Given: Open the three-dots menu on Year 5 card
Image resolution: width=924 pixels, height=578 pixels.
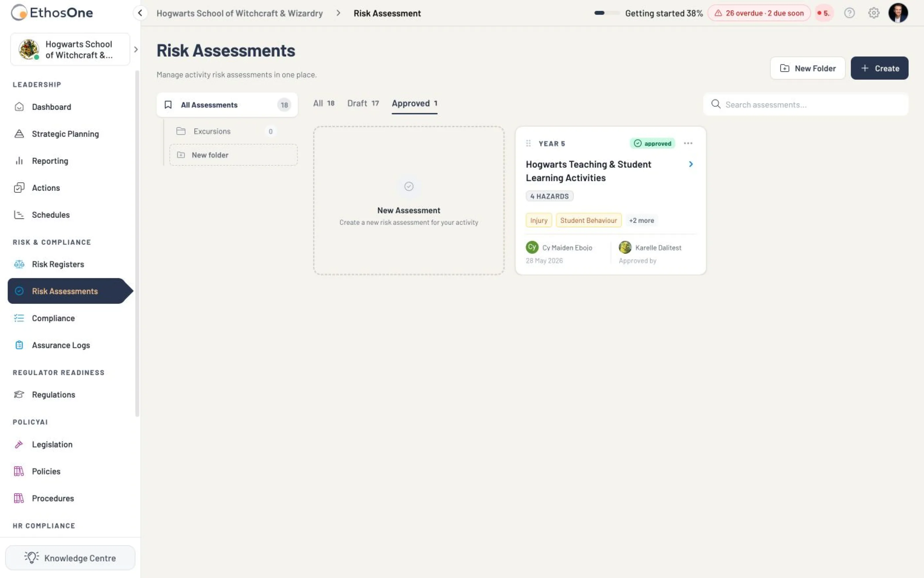Looking at the screenshot, I should click(x=688, y=143).
